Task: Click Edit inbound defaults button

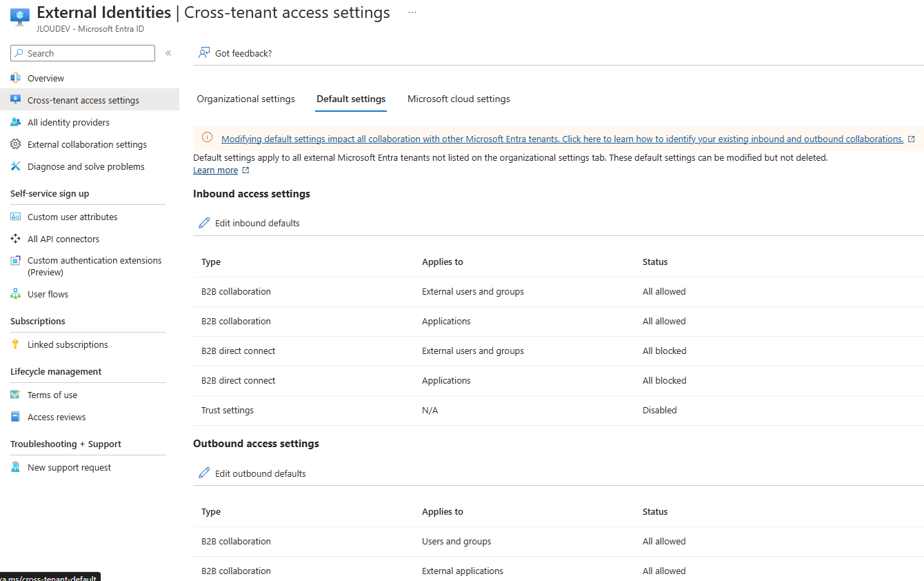Action: point(249,223)
